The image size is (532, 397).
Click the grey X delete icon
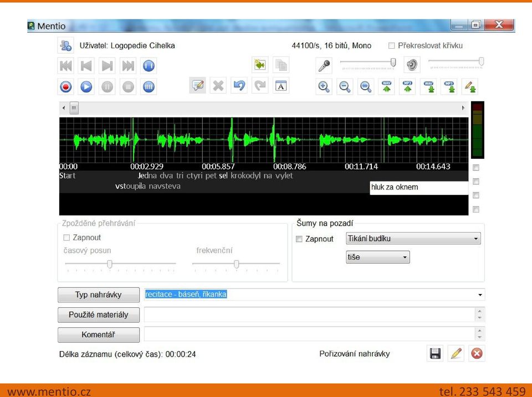coord(218,85)
